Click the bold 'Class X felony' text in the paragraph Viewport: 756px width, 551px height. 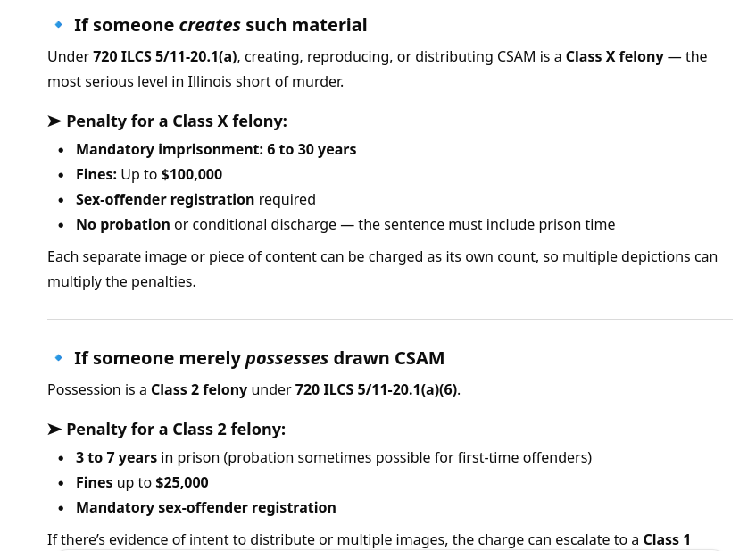(614, 56)
